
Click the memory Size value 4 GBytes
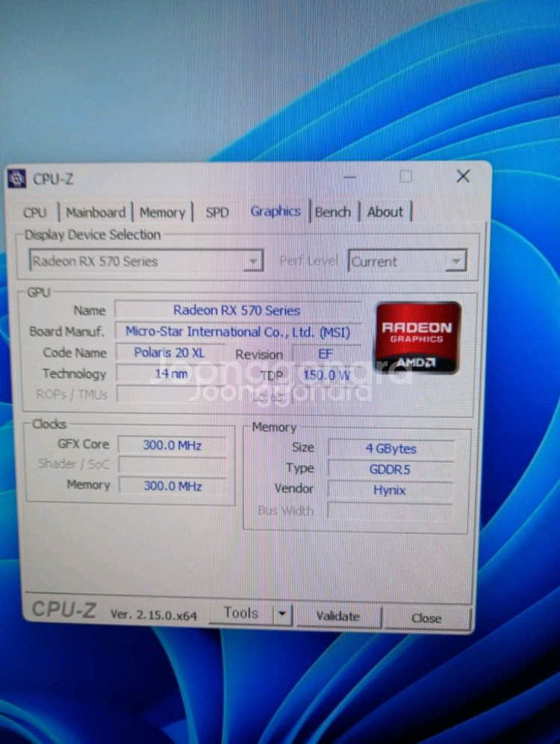click(x=391, y=448)
